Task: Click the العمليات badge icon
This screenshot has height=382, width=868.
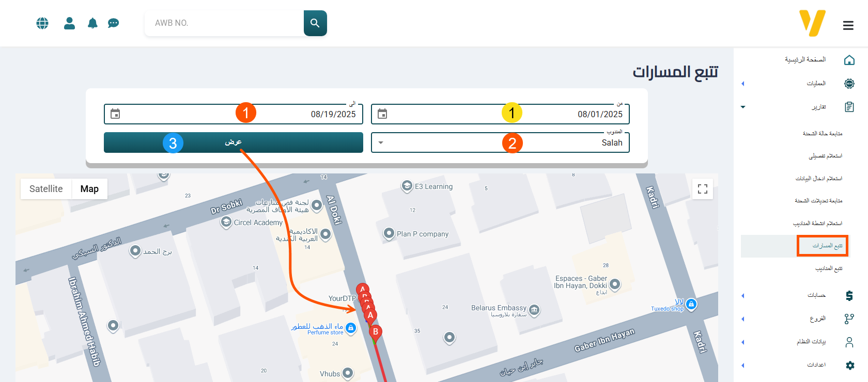Action: click(849, 84)
